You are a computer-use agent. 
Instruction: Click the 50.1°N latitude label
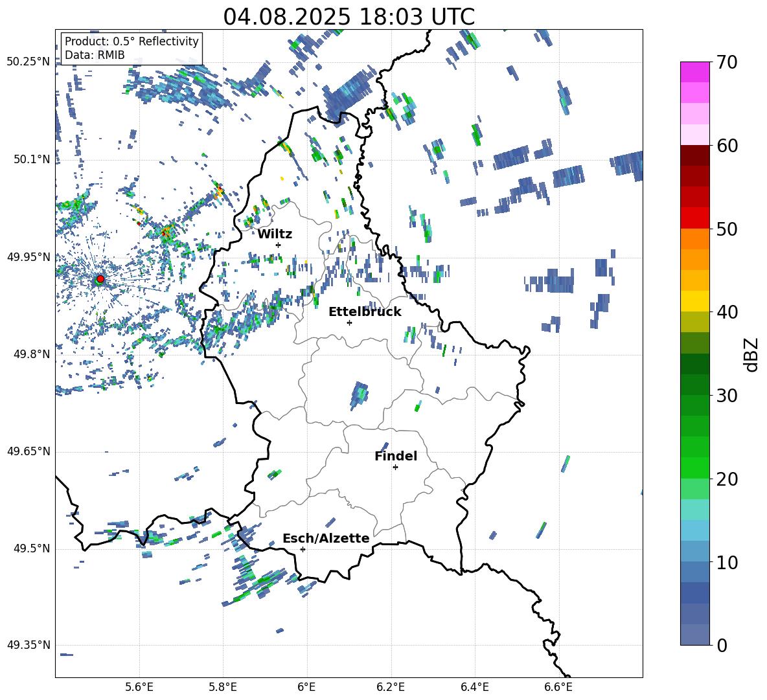tap(32, 159)
